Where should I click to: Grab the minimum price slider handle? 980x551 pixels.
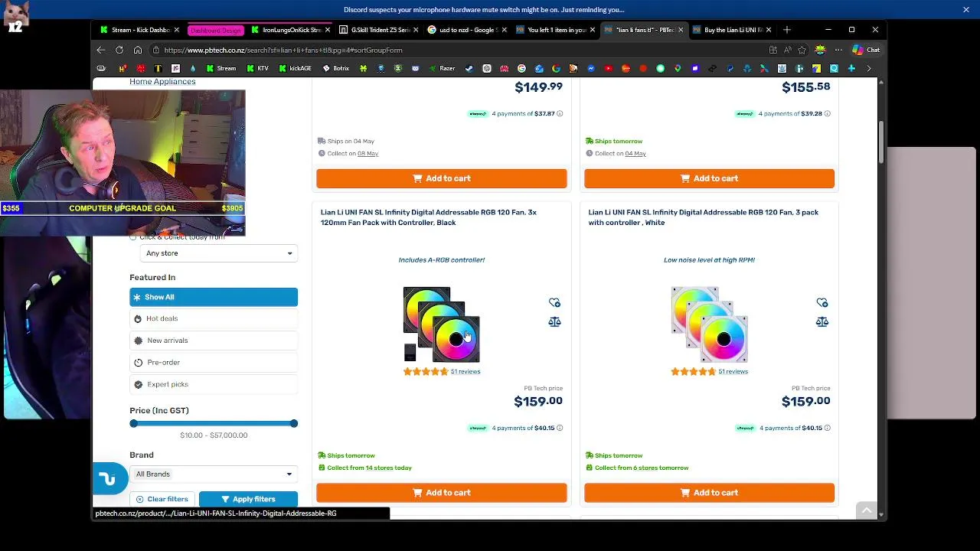pyautogui.click(x=134, y=424)
